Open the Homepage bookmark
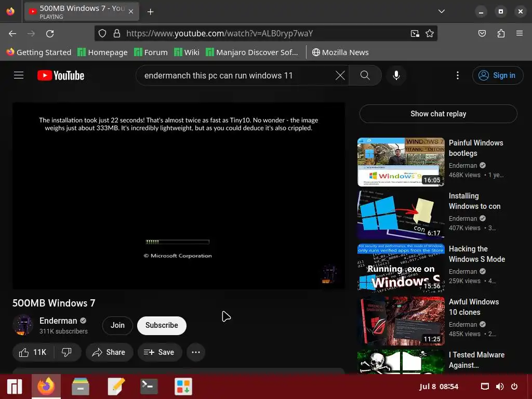The width and height of the screenshot is (532, 399). tap(102, 52)
